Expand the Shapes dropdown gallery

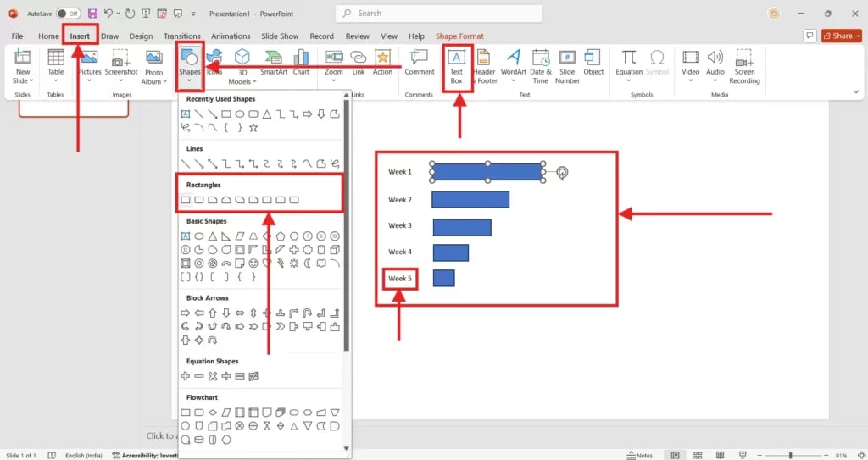[x=190, y=64]
